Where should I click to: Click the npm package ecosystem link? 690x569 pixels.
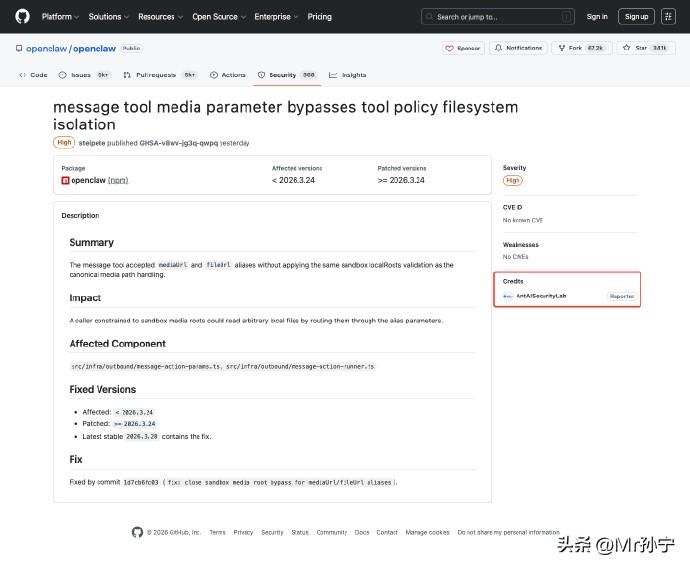118,180
